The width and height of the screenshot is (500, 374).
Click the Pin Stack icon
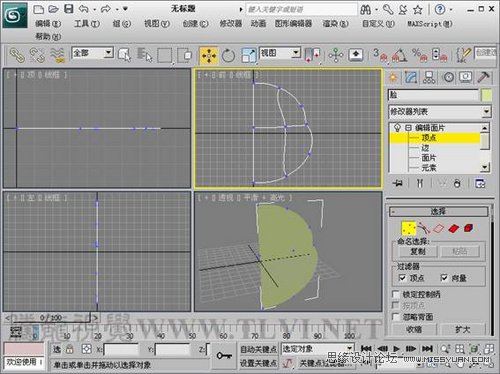click(x=398, y=183)
